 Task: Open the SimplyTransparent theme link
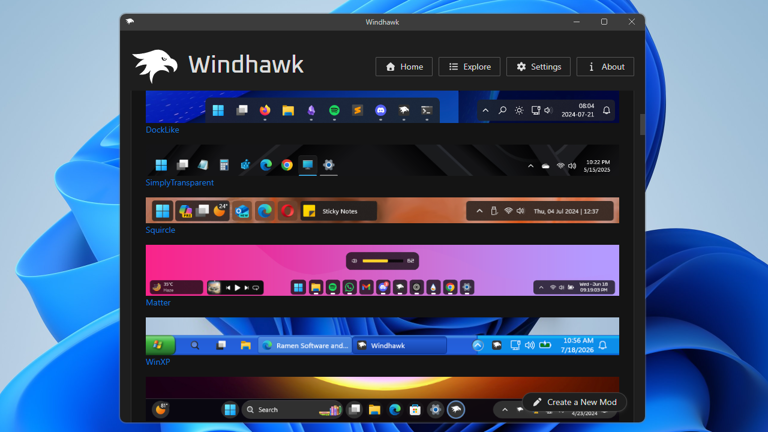tap(179, 183)
